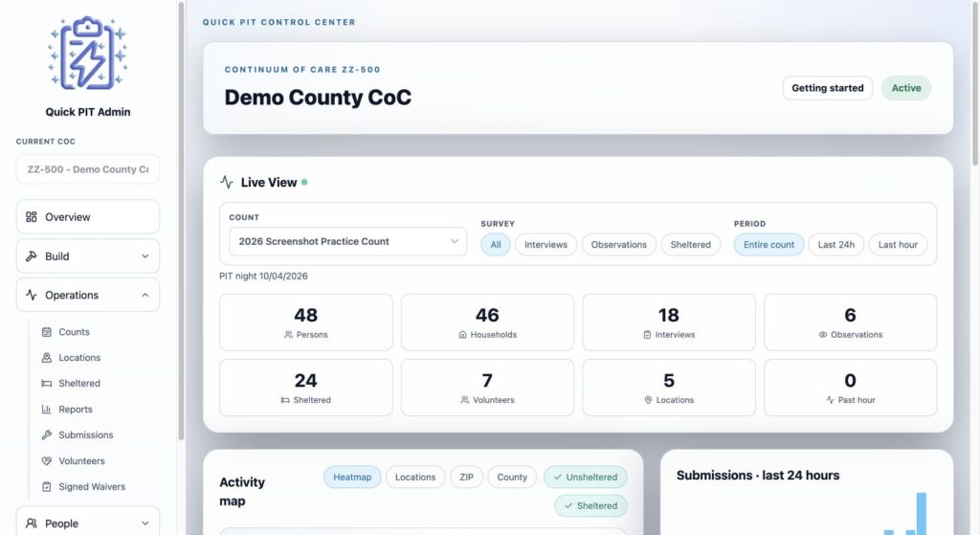980x535 pixels.
Task: Click the Counts calendar icon
Action: click(x=46, y=332)
